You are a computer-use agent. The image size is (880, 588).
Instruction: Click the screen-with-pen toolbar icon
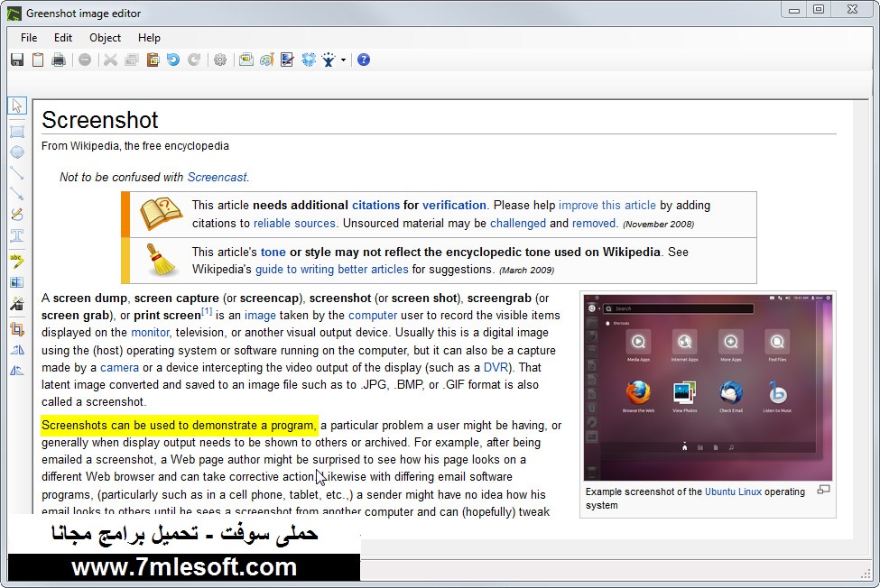pos(287,60)
